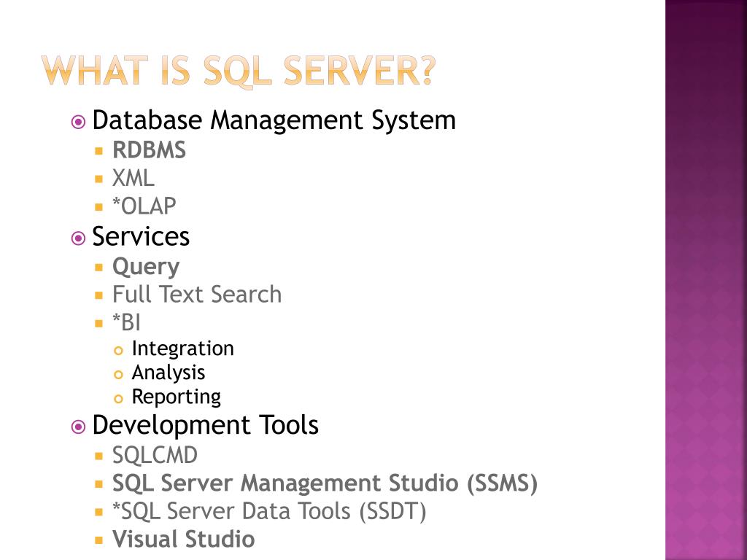Select the 'Query' bullet item
Image resolution: width=747 pixels, height=560 pixels.
pyautogui.click(x=146, y=267)
